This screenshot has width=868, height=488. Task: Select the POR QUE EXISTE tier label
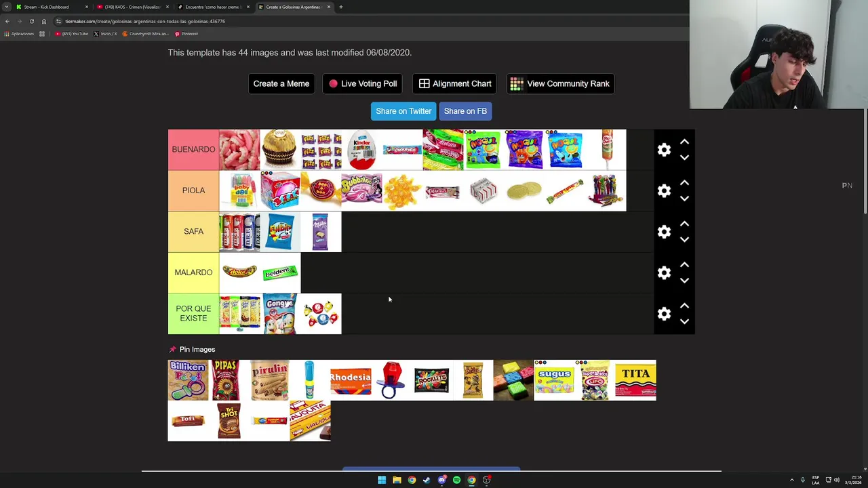click(193, 314)
